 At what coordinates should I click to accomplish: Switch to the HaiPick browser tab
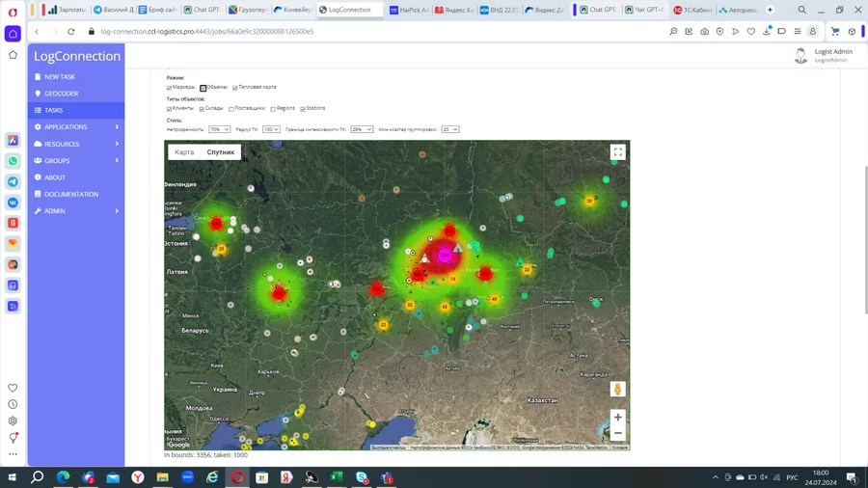(x=409, y=10)
